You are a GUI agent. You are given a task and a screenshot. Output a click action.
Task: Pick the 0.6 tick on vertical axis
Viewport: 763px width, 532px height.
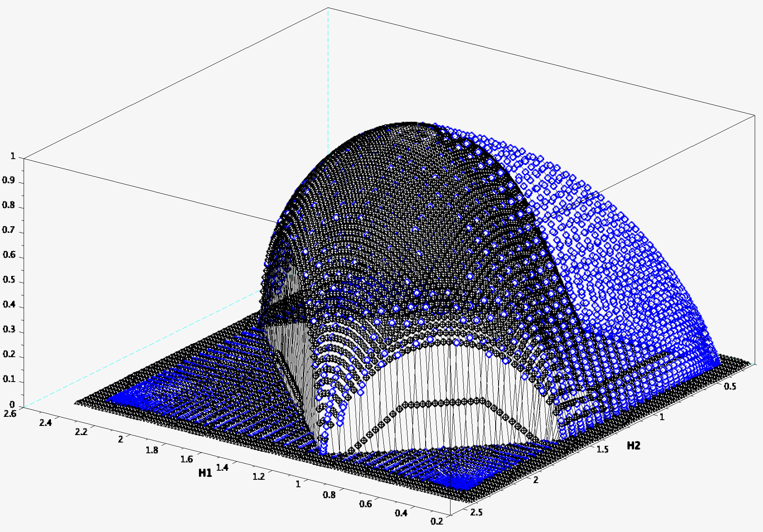click(x=9, y=255)
